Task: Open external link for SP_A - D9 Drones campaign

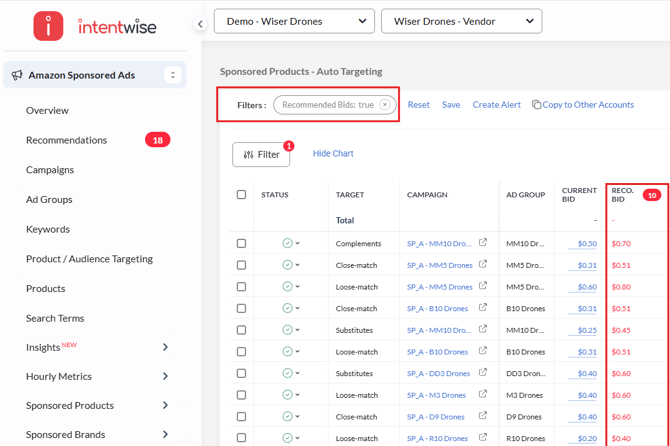Action: click(x=483, y=416)
